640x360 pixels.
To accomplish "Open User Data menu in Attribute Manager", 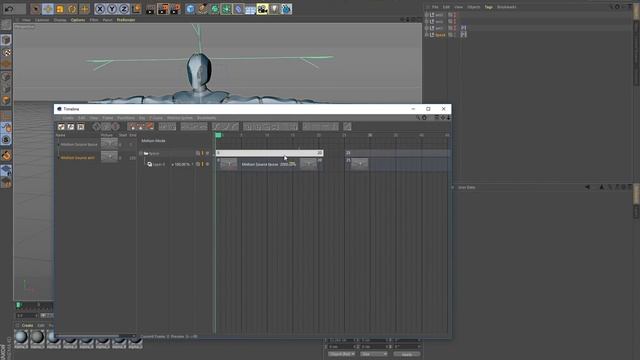I will pos(467,187).
